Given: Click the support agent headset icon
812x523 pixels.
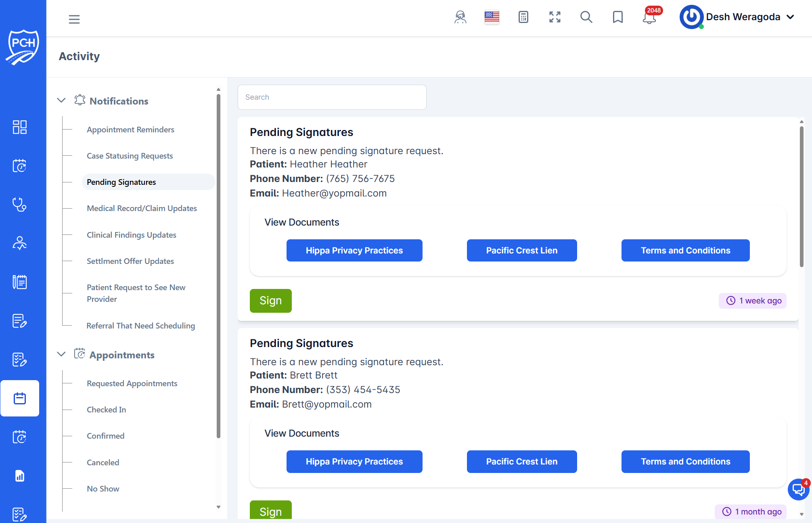Looking at the screenshot, I should pyautogui.click(x=460, y=17).
